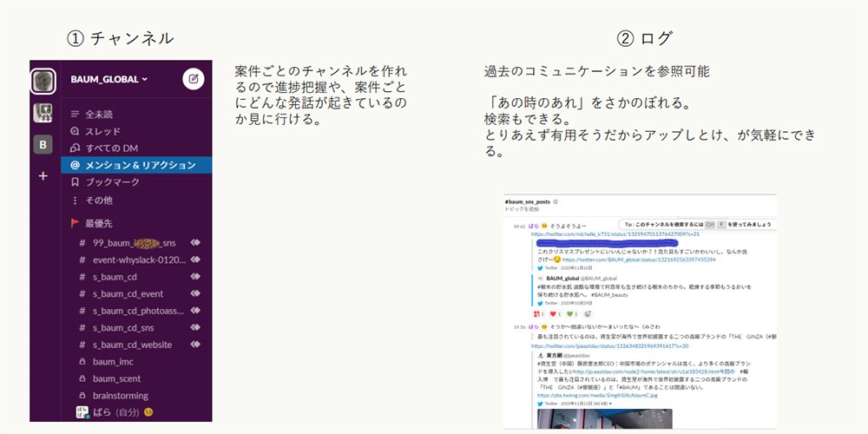Expand その他 (More) in the sidebar

coord(136,200)
